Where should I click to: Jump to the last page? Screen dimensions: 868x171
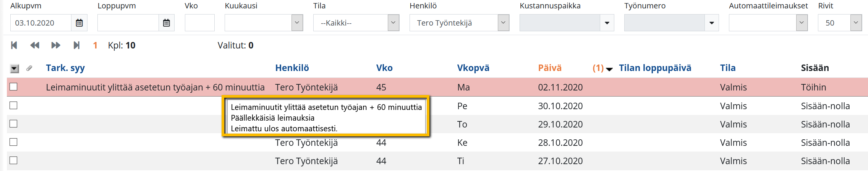[76, 45]
